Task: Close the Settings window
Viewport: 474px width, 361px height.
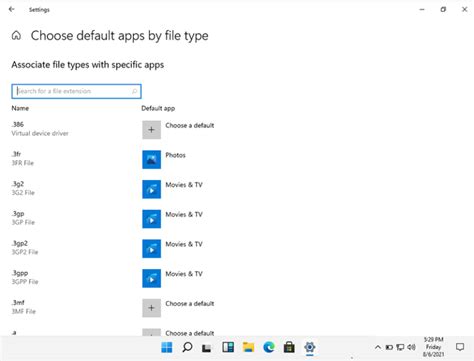Action: pos(464,9)
